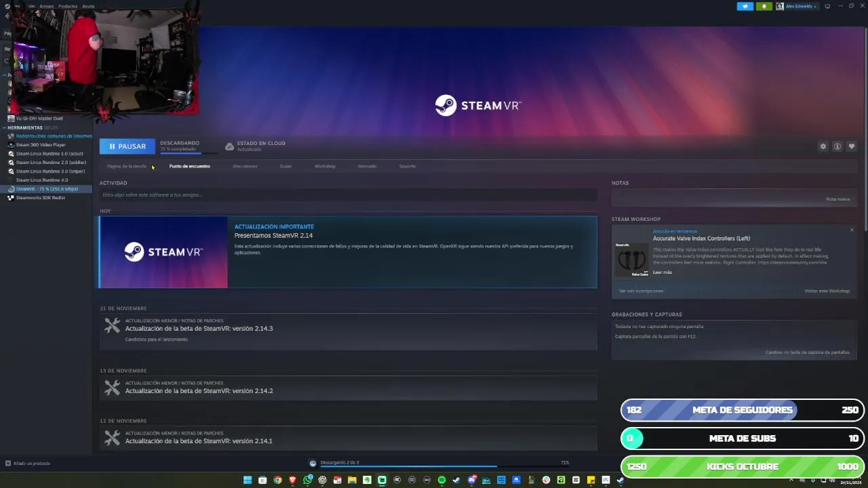This screenshot has height=488, width=868.
Task: Open Microsoft Store from taskbar
Action: (262, 481)
